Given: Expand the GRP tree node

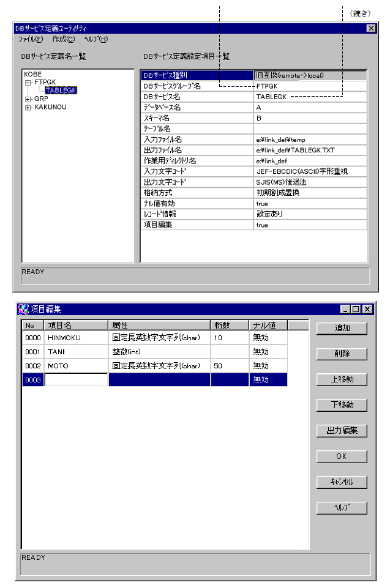Looking at the screenshot, I should [28, 99].
